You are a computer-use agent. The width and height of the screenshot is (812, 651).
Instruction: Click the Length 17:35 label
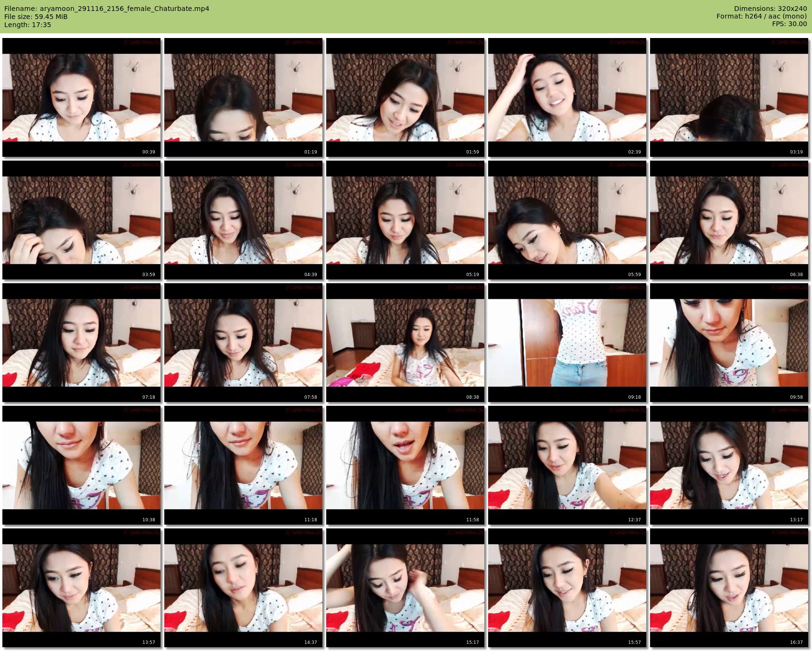pos(28,25)
